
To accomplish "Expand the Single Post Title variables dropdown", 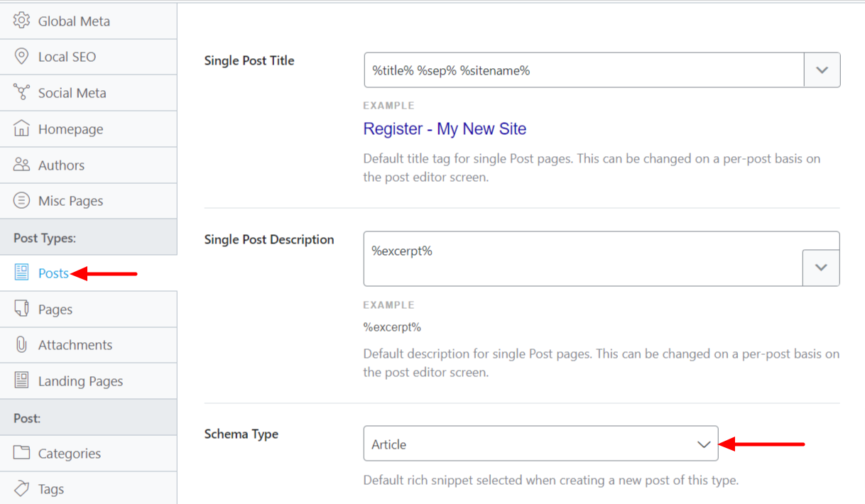I will coord(822,70).
